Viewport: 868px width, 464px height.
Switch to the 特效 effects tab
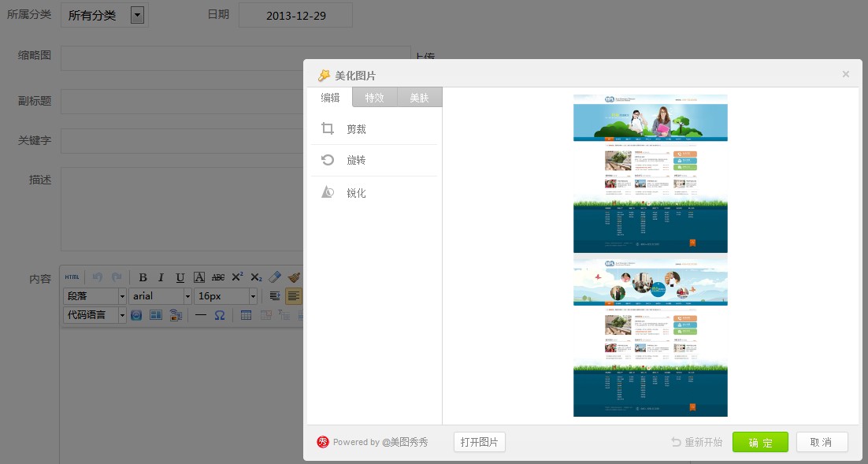pos(374,98)
